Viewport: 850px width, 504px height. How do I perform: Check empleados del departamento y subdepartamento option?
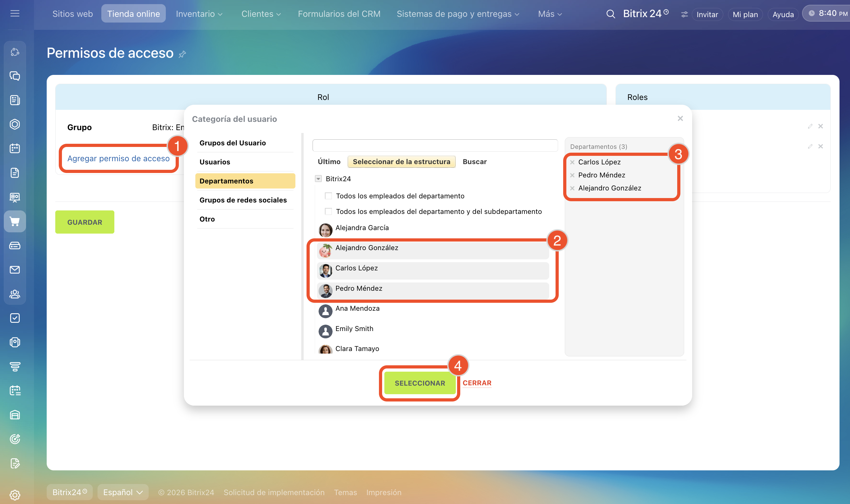pos(328,212)
